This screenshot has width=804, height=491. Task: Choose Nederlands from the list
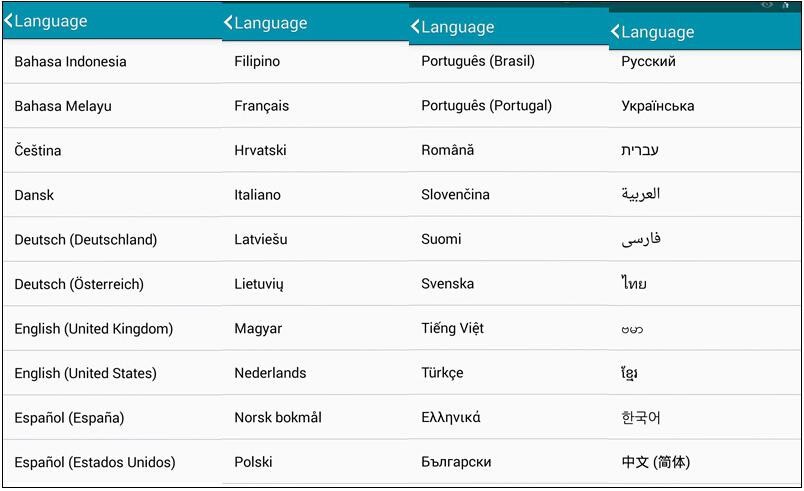tap(270, 373)
